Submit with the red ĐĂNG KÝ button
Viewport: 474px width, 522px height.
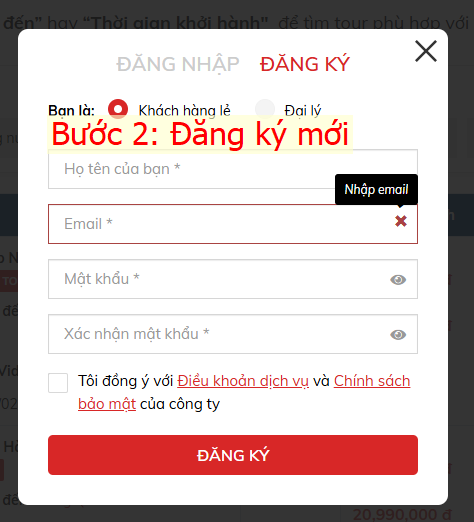(x=233, y=455)
